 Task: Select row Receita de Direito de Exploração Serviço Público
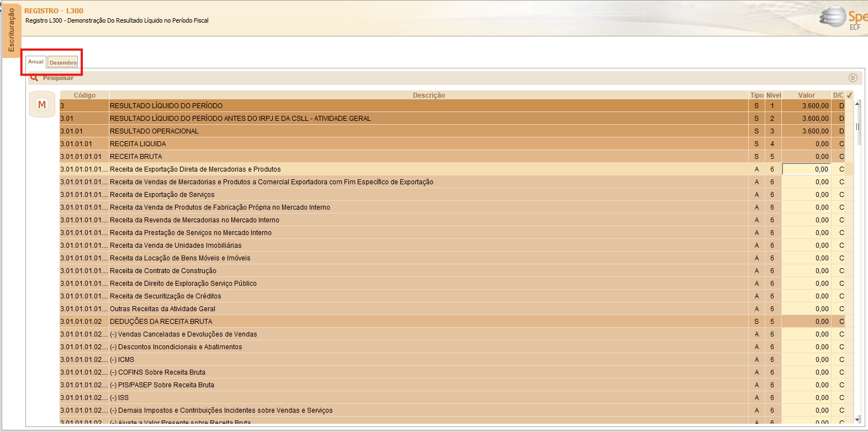point(456,283)
